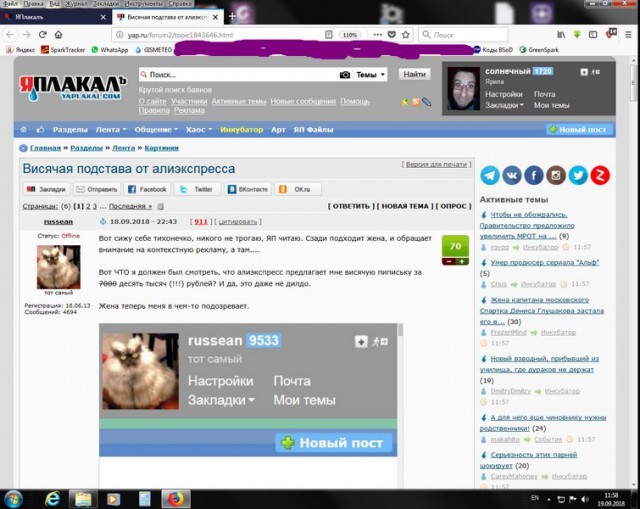Open the GreenSpark bookmark in toolbar
Screen dimensions: 640x509
click(x=539, y=50)
